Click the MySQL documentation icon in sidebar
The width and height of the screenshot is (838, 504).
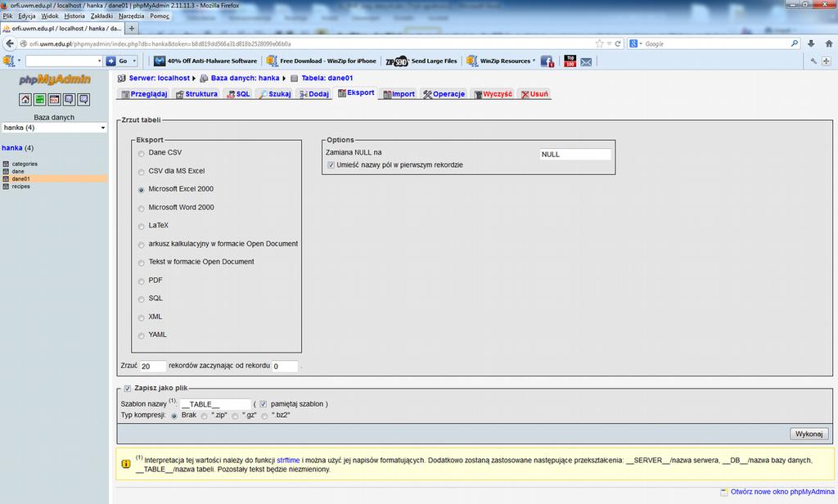tap(83, 100)
